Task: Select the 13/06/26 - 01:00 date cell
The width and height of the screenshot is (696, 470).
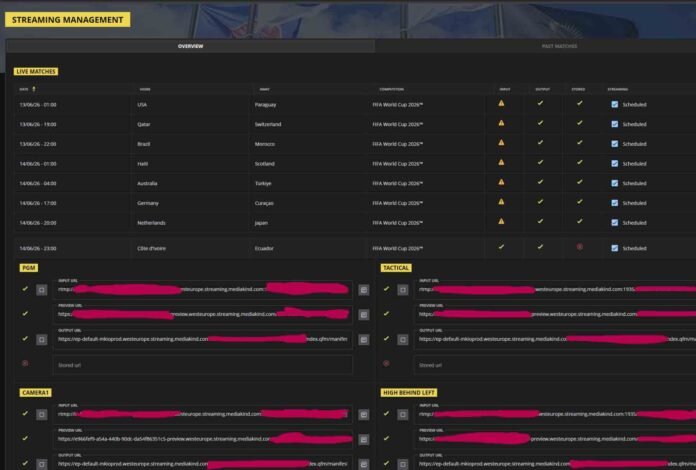Action: (38, 105)
